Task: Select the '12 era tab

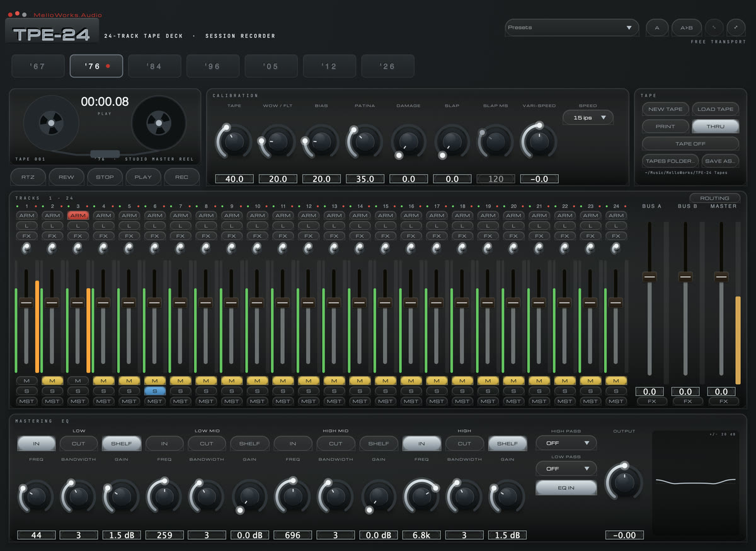Action: pyautogui.click(x=329, y=66)
